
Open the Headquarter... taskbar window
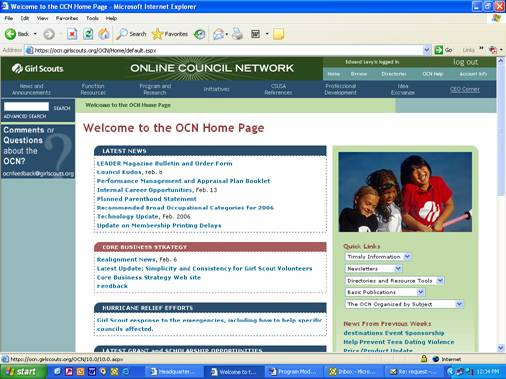click(173, 372)
